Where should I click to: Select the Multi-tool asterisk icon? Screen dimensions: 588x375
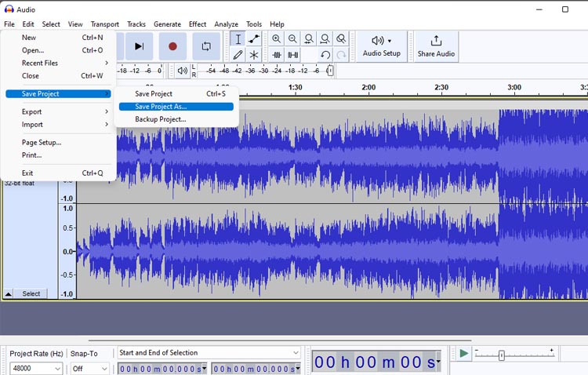pyautogui.click(x=254, y=55)
